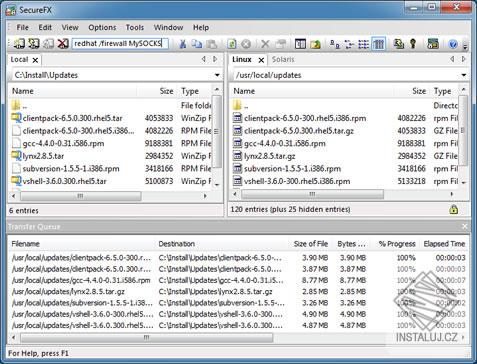Open the Options menu
The width and height of the screenshot is (477, 364).
pos(102,27)
